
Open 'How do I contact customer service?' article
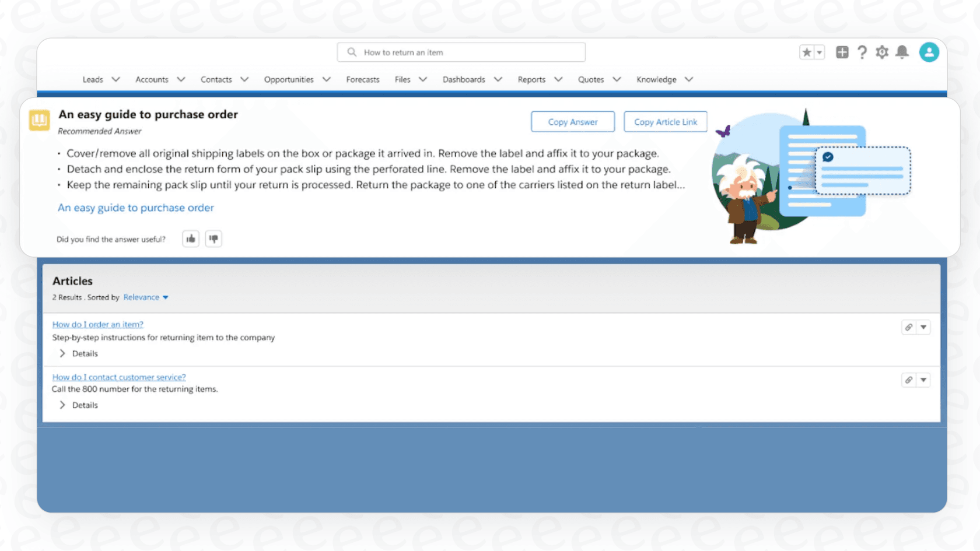[x=118, y=377]
